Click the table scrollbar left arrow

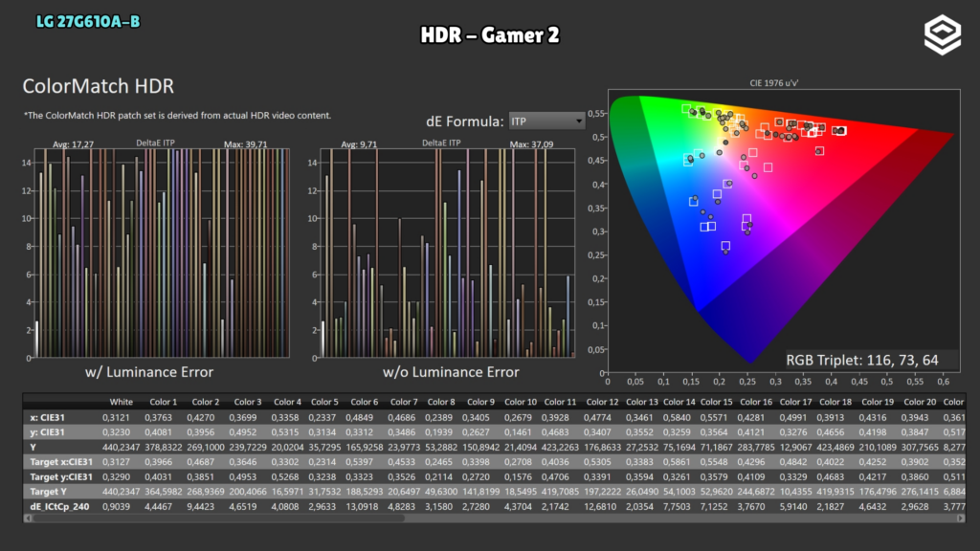(28, 518)
